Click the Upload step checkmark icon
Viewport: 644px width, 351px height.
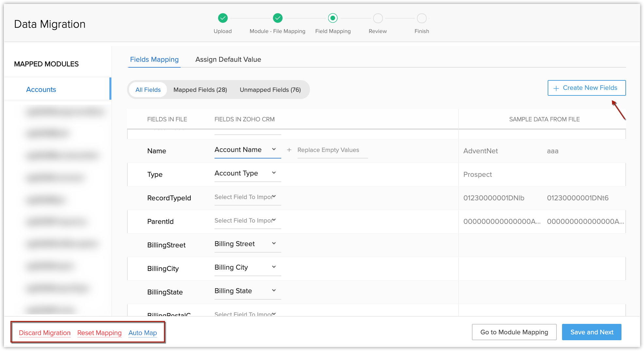223,18
